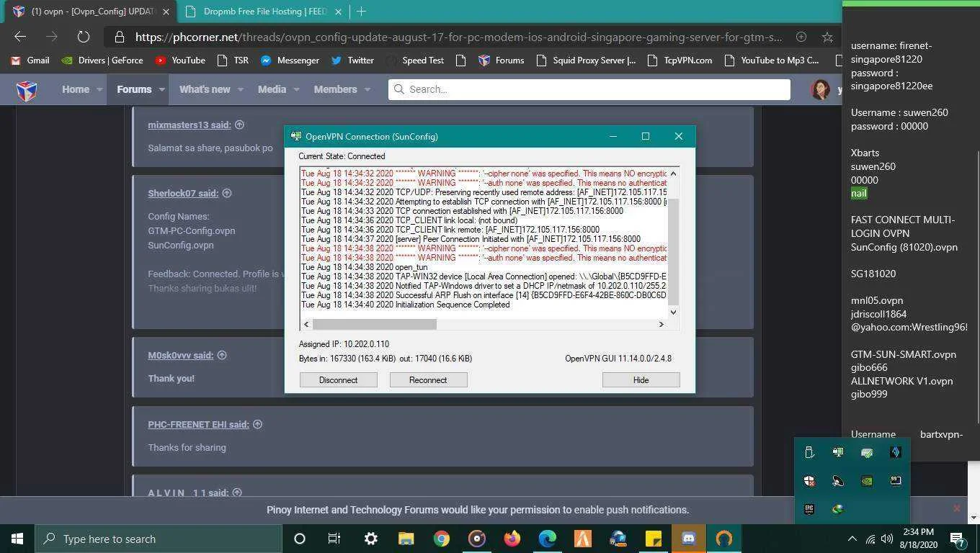Screen dimensions: 980x553
Task: Open the Forums item in the forum navbar
Action: pyautogui.click(x=134, y=89)
